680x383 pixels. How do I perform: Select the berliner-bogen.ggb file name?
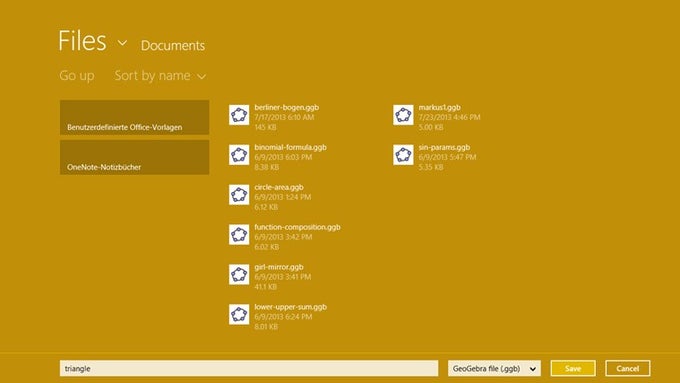coord(287,108)
